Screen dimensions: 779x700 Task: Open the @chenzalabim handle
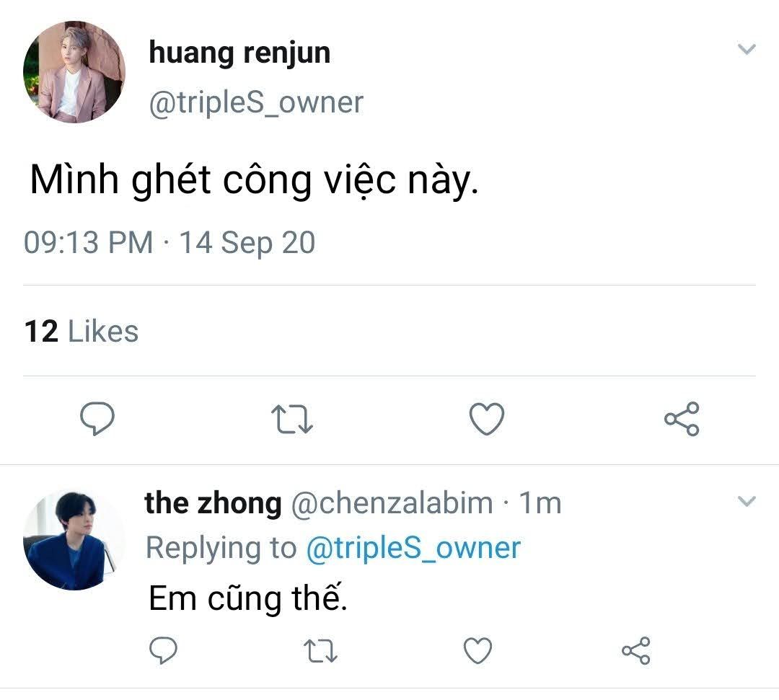(x=392, y=503)
